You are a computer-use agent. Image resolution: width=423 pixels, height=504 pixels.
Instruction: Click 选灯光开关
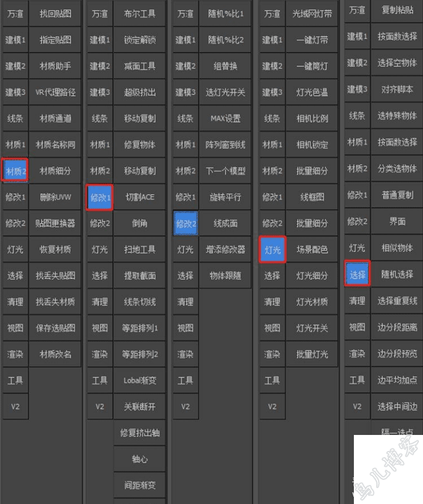coord(225,93)
